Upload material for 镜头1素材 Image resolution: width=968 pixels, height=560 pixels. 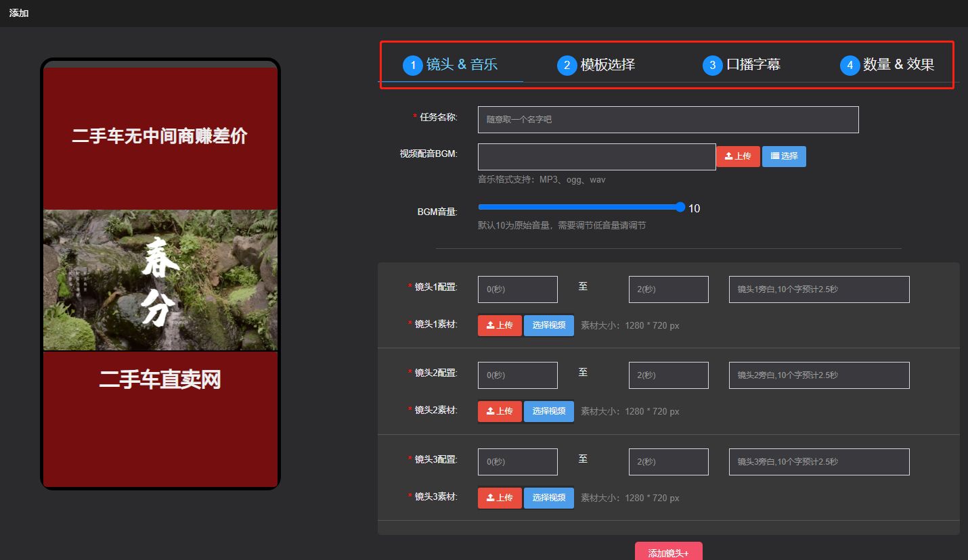click(500, 325)
